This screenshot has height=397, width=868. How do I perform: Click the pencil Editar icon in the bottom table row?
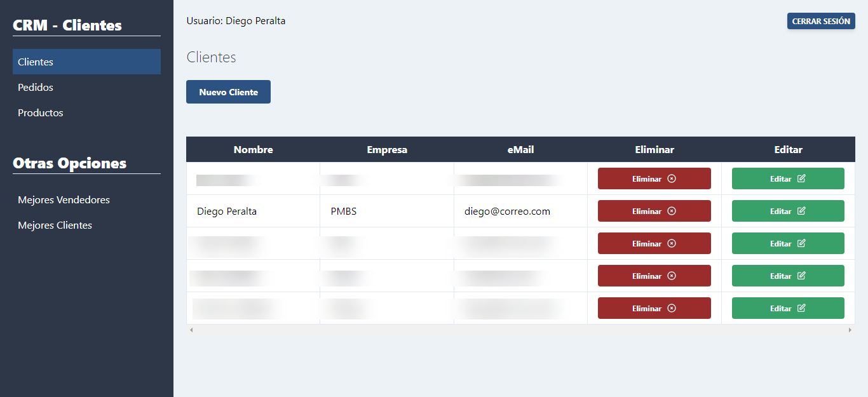(x=801, y=308)
